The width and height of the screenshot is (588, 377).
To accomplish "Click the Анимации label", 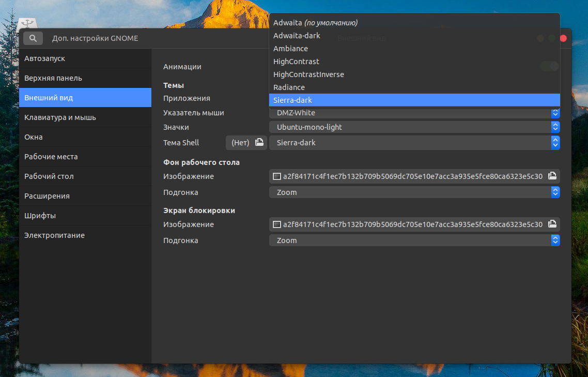I will click(x=182, y=67).
